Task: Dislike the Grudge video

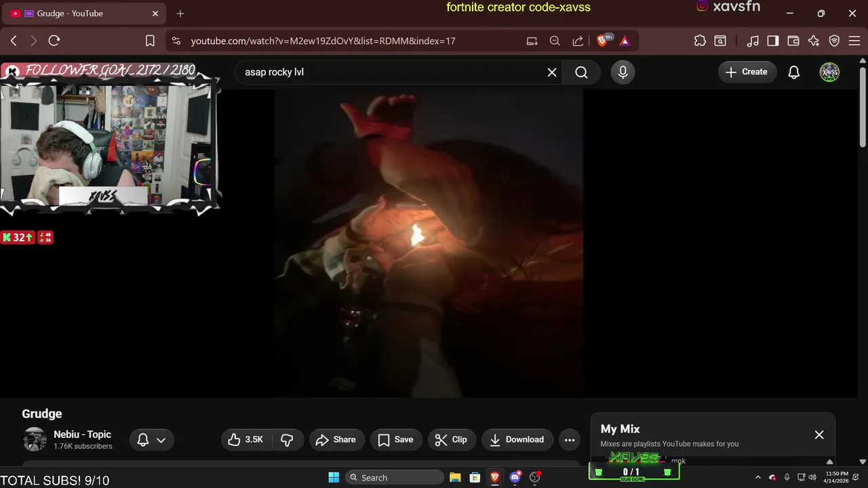Action: click(287, 440)
